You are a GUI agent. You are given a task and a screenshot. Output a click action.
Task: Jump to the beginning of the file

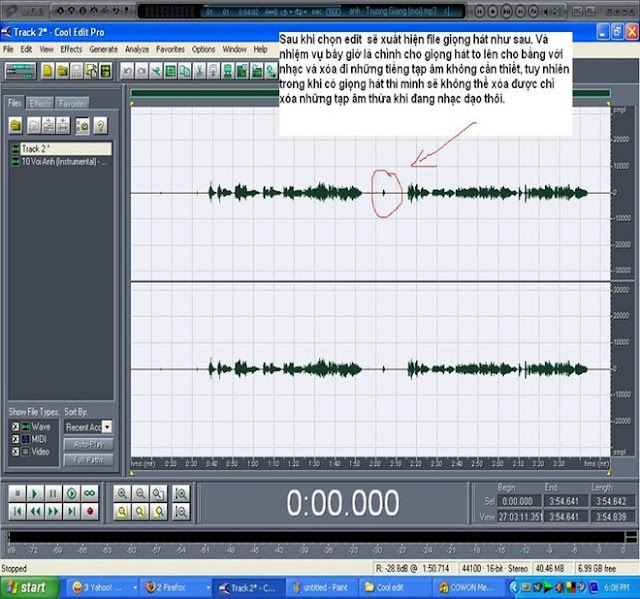point(18,511)
